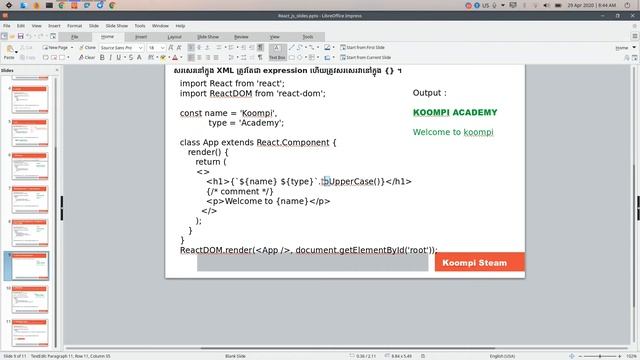
Task: Toggle Center paragraph alignment
Action: (x=199, y=58)
